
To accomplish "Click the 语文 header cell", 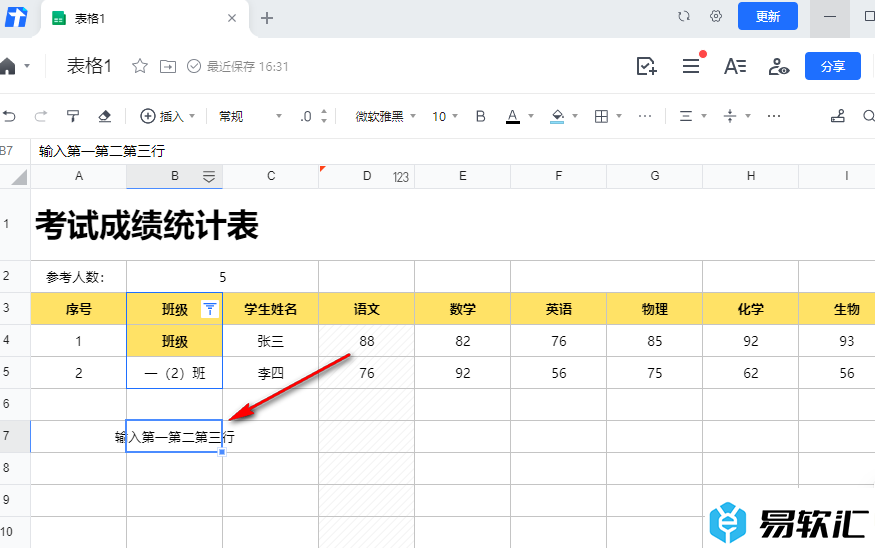I will pyautogui.click(x=367, y=309).
